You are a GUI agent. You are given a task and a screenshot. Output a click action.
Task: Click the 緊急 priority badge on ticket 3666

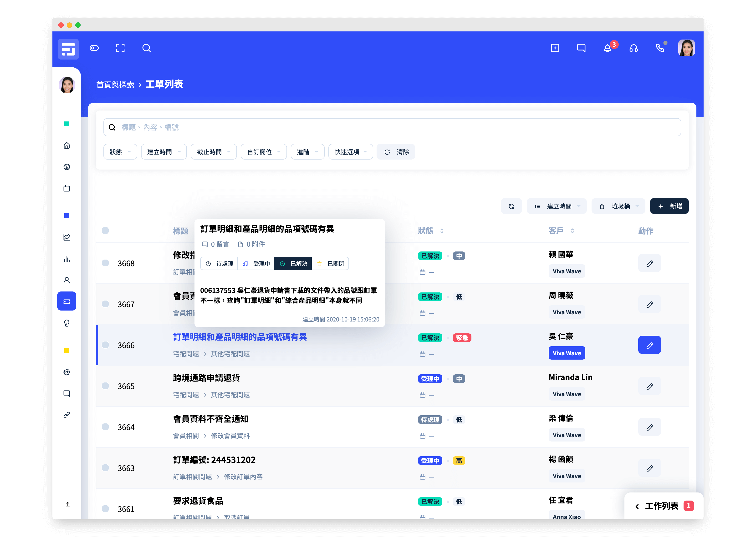pyautogui.click(x=462, y=338)
